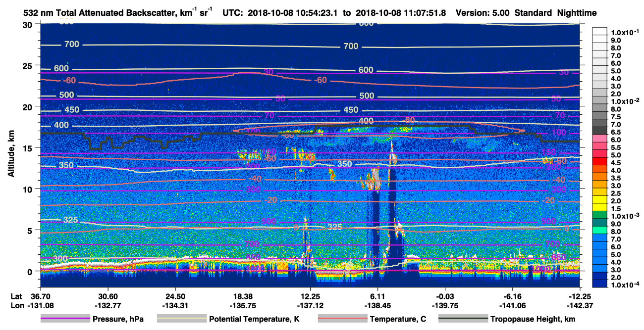Click the colorbar label '7.5'
This screenshot has width=644, height=330.
[x=616, y=117]
